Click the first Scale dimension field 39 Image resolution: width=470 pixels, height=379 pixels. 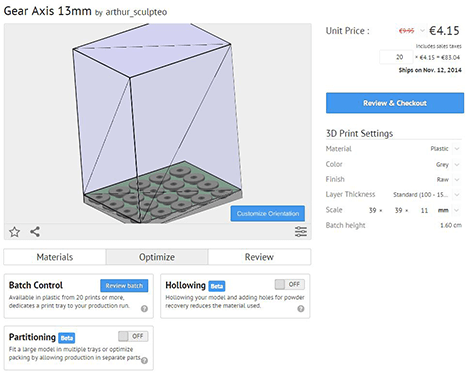(x=372, y=210)
